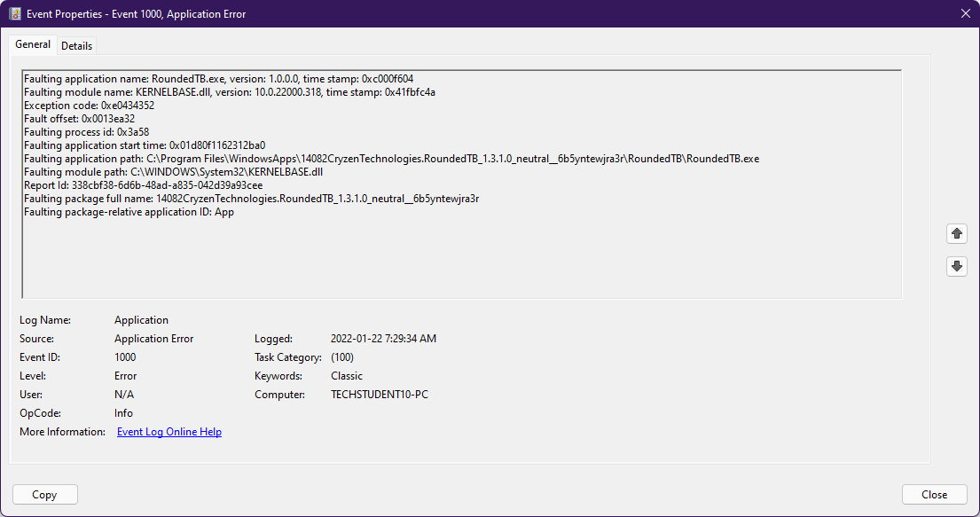This screenshot has width=980, height=517.
Task: Click the 'Faulting package full name' line
Action: click(251, 199)
